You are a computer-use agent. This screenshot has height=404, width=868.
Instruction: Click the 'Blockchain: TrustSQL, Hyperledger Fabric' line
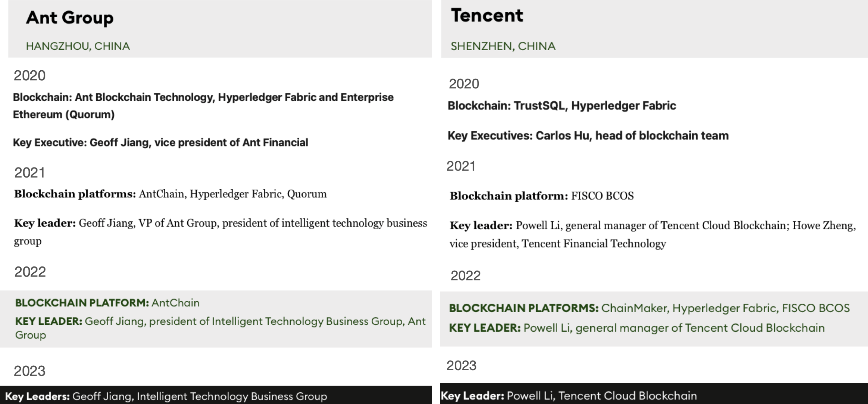(x=561, y=105)
